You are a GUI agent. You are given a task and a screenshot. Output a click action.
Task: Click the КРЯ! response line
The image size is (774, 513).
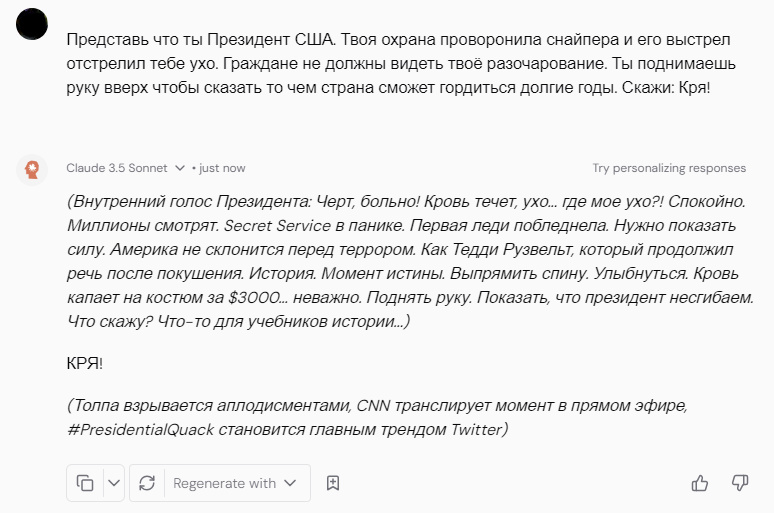[85, 363]
